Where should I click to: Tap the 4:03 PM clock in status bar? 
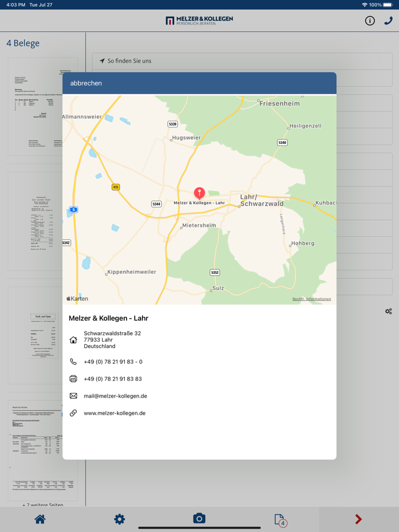[x=15, y=5]
